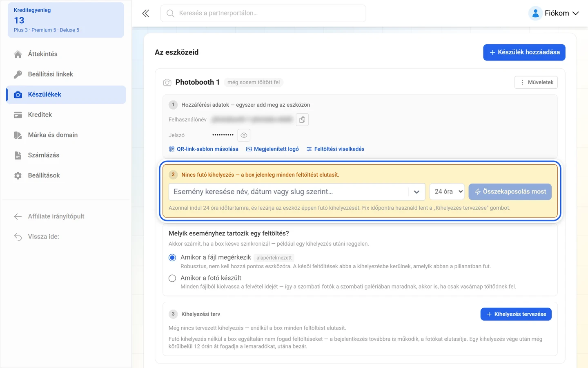Click the camera icon for Készülékek
Viewport: 588px width, 368px height.
point(18,95)
